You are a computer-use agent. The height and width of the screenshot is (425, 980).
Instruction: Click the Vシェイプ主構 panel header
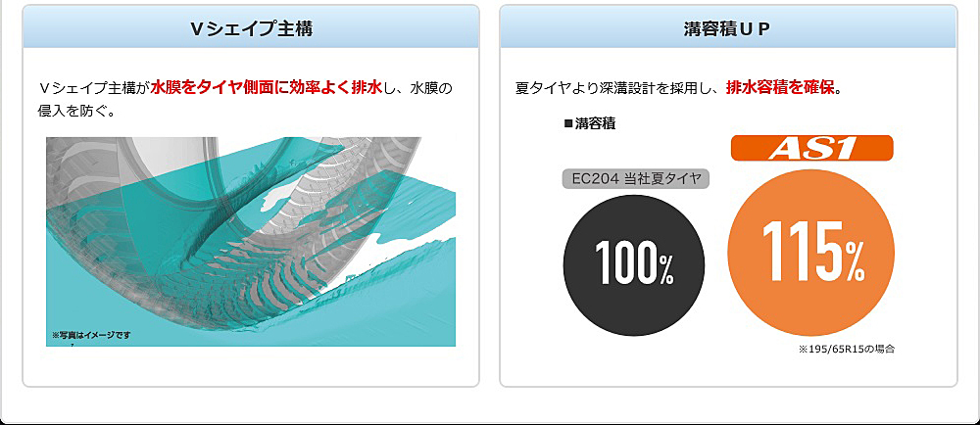pyautogui.click(x=251, y=28)
